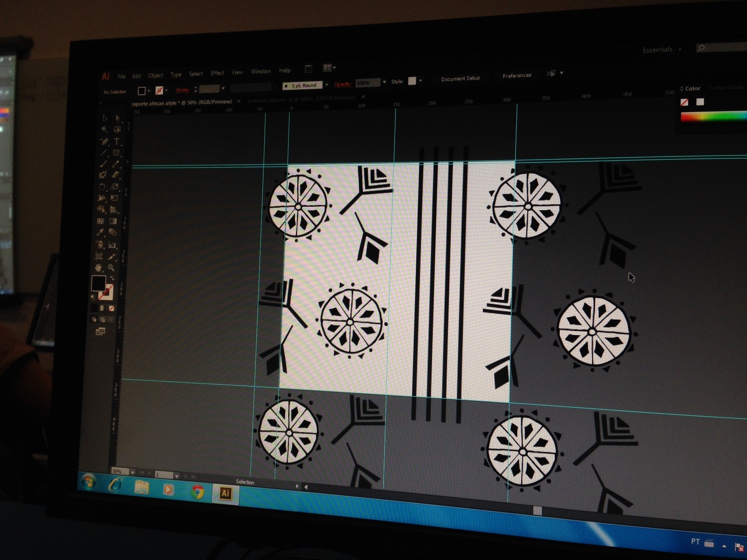Select the Pen tool

click(x=104, y=141)
